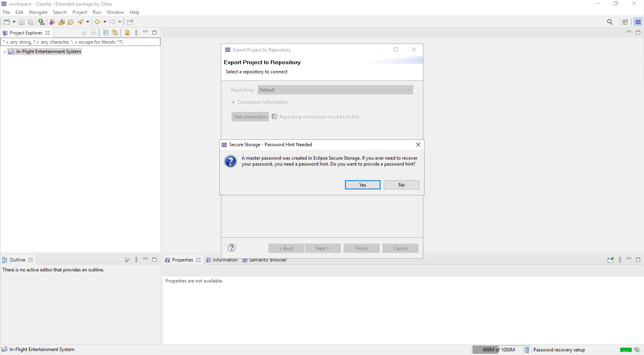Click the green run-arrow connect to repository icon
This screenshot has height=355, width=644.
[42, 22]
